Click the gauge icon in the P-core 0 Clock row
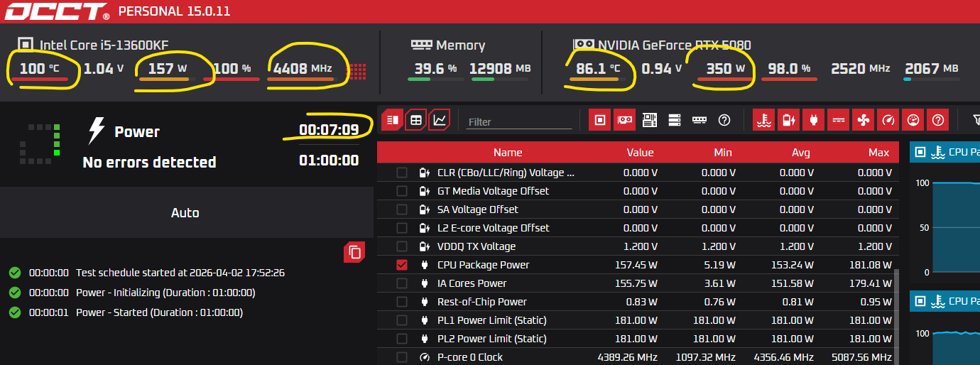980x365 pixels. 425,357
